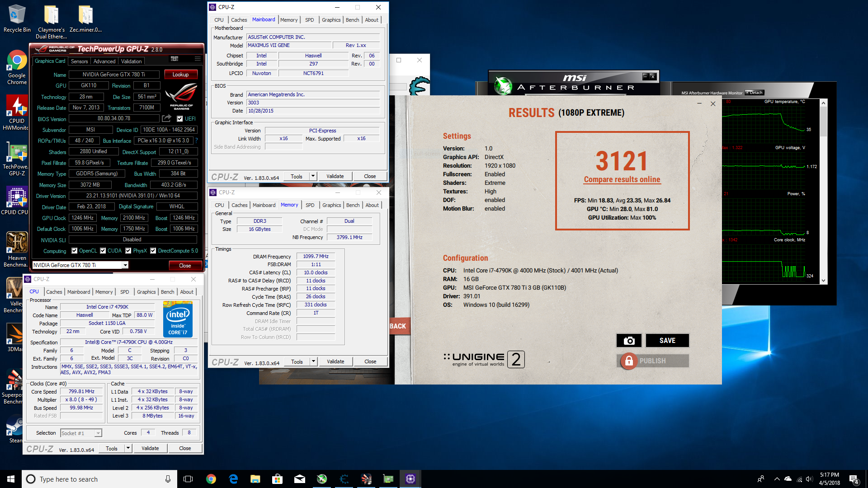
Task: Click the People icon in system tray
Action: pos(761,479)
